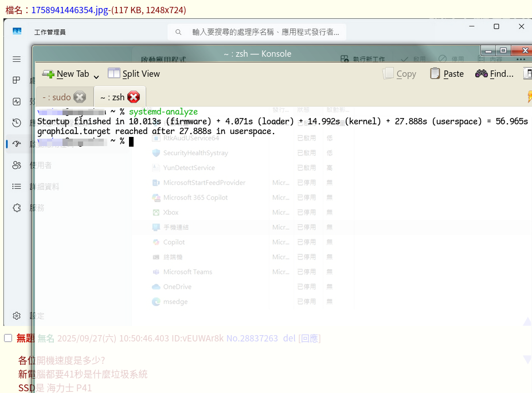Open the Services puzzle icon in sidebar
The width and height of the screenshot is (532, 393).
click(17, 207)
